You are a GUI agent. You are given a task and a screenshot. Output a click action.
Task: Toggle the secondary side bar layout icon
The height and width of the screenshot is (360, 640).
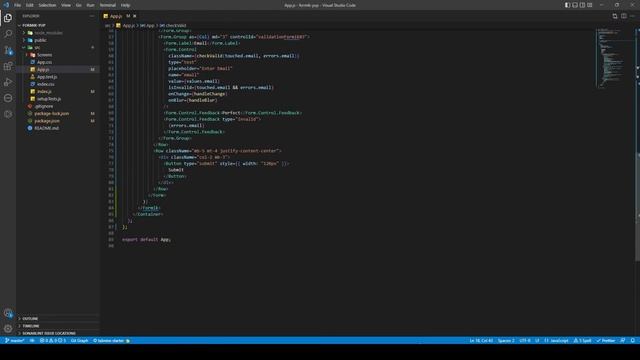[x=582, y=5]
